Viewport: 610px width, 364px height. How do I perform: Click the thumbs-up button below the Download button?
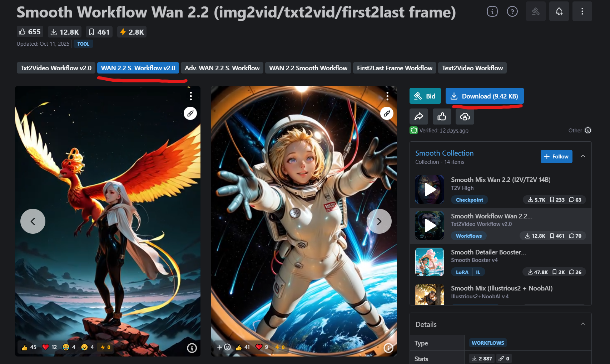pos(442,117)
